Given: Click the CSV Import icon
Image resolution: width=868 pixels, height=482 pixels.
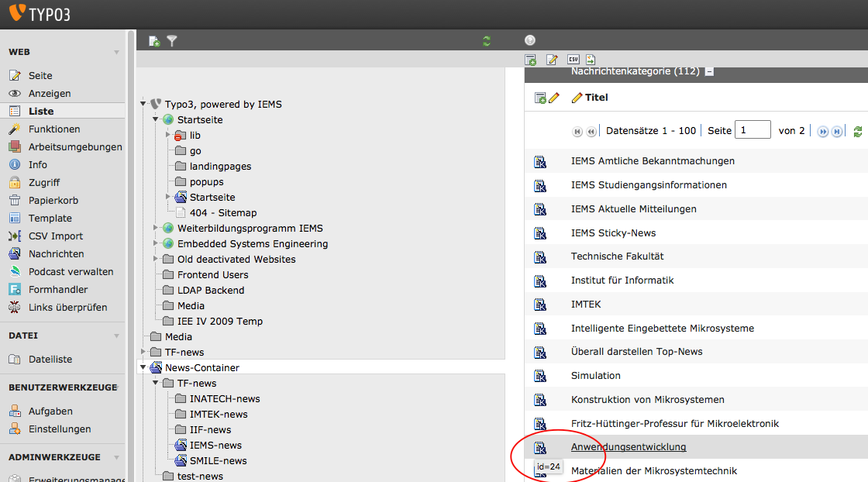Looking at the screenshot, I should tap(15, 236).
